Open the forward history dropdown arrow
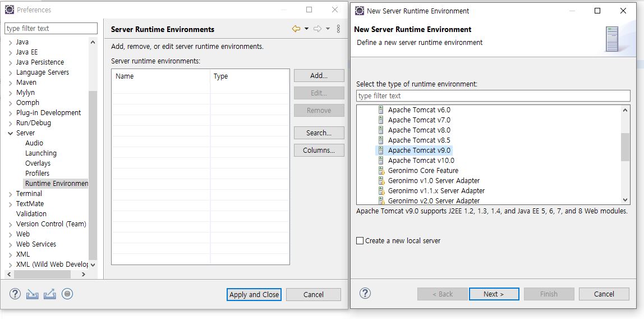The height and width of the screenshot is (319, 644). pyautogui.click(x=328, y=29)
